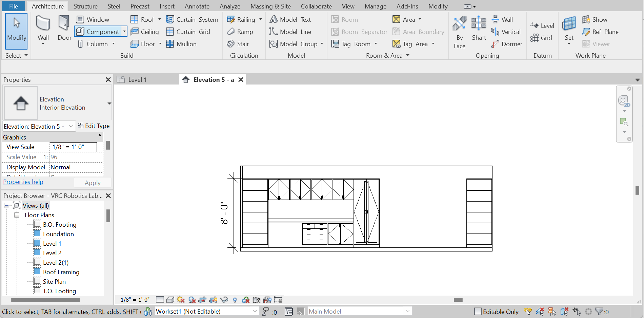
Task: Select the Stair tool
Action: (239, 44)
